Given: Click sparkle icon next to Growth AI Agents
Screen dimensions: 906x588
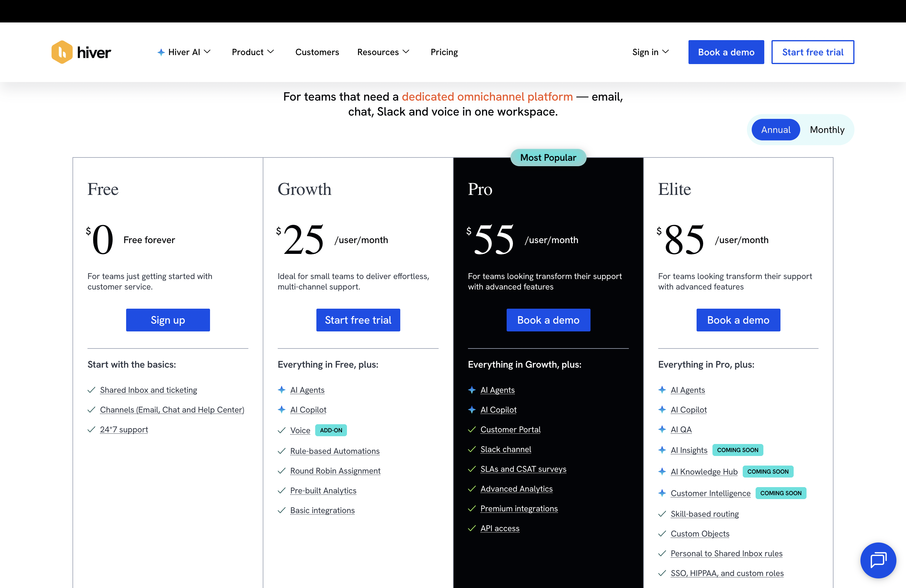Looking at the screenshot, I should 282,390.
